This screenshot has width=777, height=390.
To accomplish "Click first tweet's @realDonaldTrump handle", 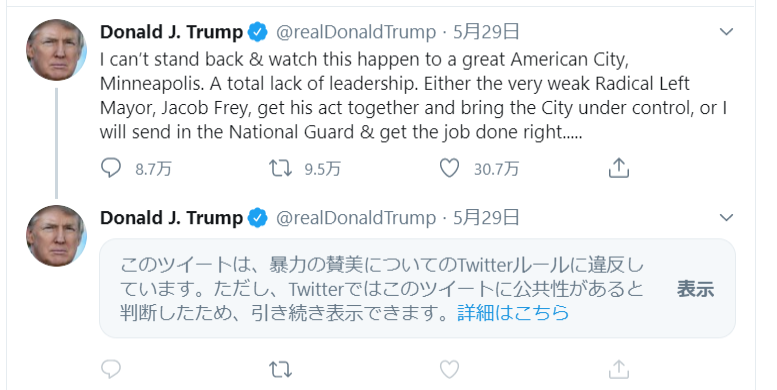I will click(x=356, y=32).
